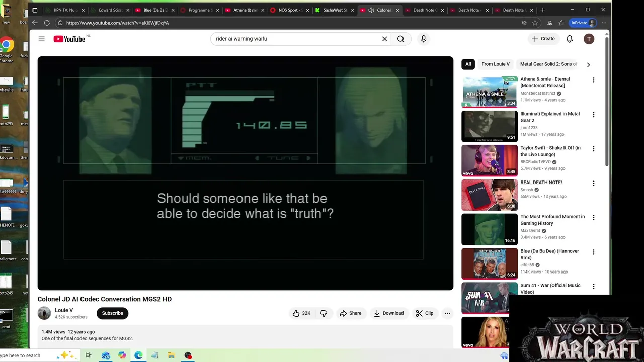644x362 pixels.
Task: Create a Clip of the video
Action: coord(424,313)
